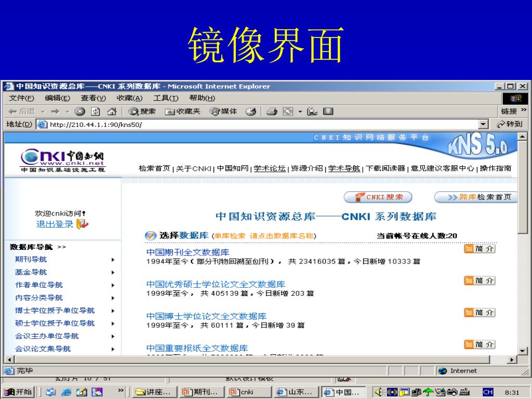The image size is (532, 399).
Task: Open the 中国博士学位论文全文数据库 link
Action: coord(206,316)
